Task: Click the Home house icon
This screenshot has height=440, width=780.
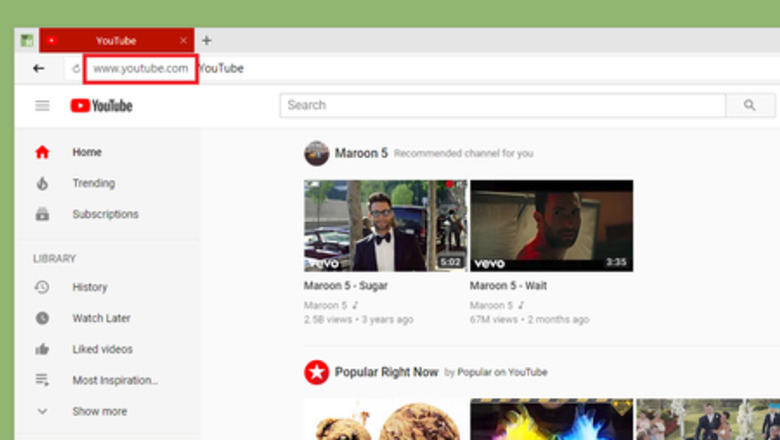Action: tap(42, 152)
